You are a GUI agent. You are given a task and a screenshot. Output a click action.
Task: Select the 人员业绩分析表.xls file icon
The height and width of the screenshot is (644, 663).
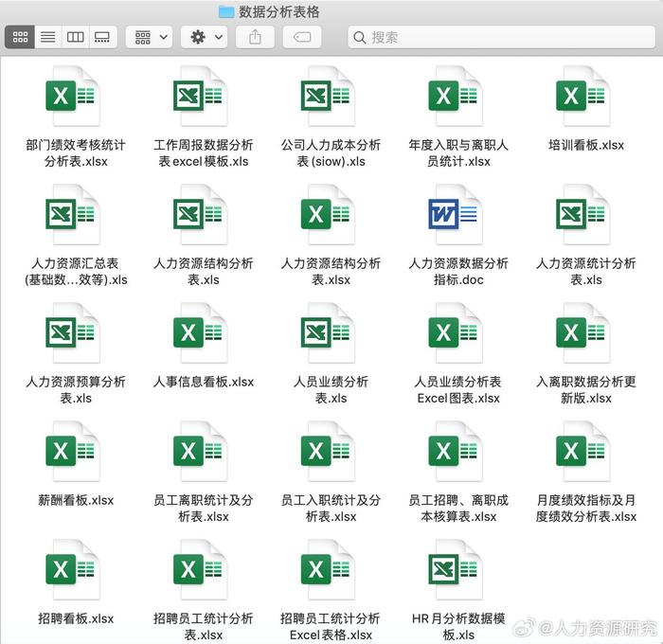[x=328, y=333]
